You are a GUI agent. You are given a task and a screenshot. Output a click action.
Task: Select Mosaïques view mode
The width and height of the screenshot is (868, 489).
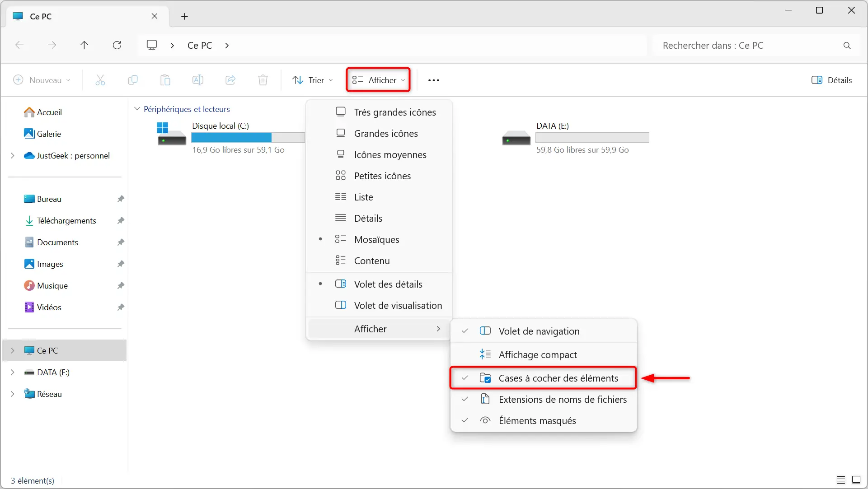(x=379, y=239)
